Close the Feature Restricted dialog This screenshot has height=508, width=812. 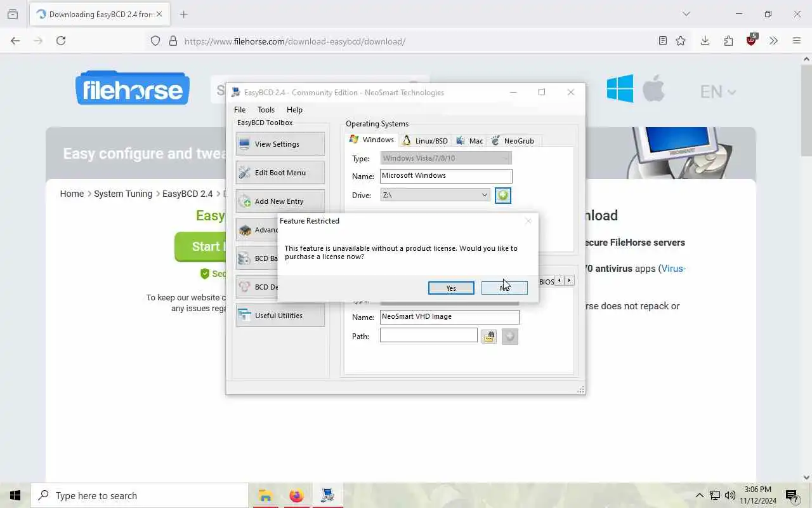tap(528, 221)
